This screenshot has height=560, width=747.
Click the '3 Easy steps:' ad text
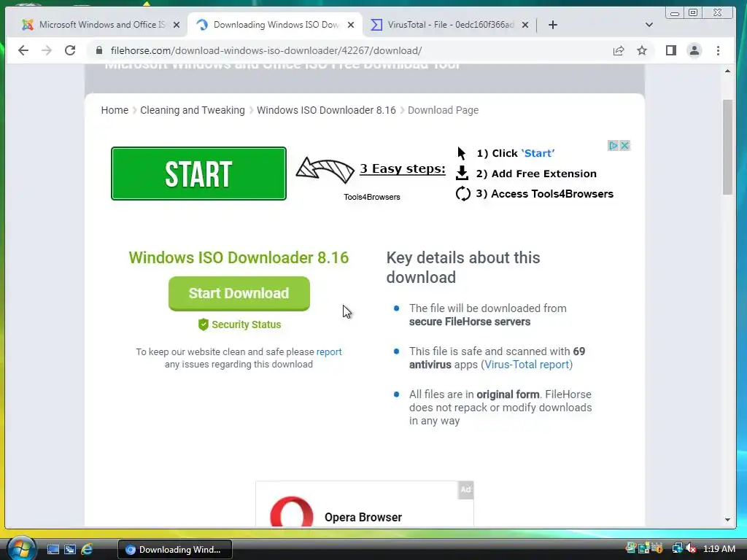(403, 168)
